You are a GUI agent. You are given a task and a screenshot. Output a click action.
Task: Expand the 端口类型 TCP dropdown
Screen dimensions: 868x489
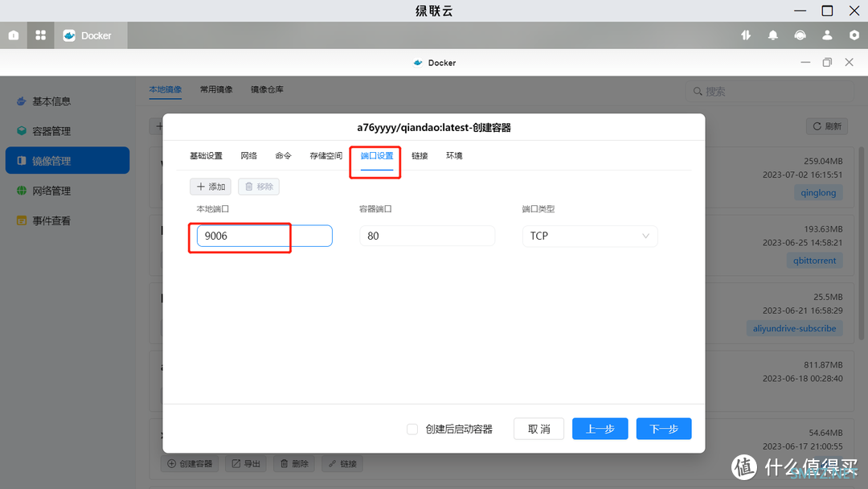tap(589, 236)
